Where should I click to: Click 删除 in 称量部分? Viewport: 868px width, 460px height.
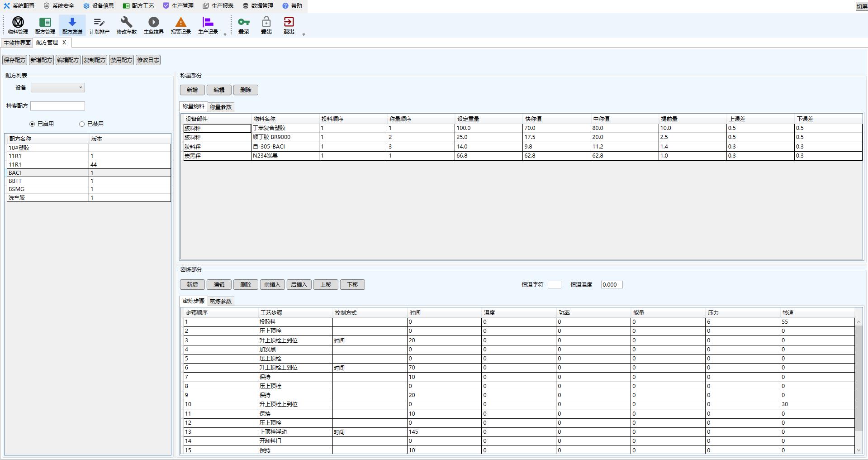(246, 90)
